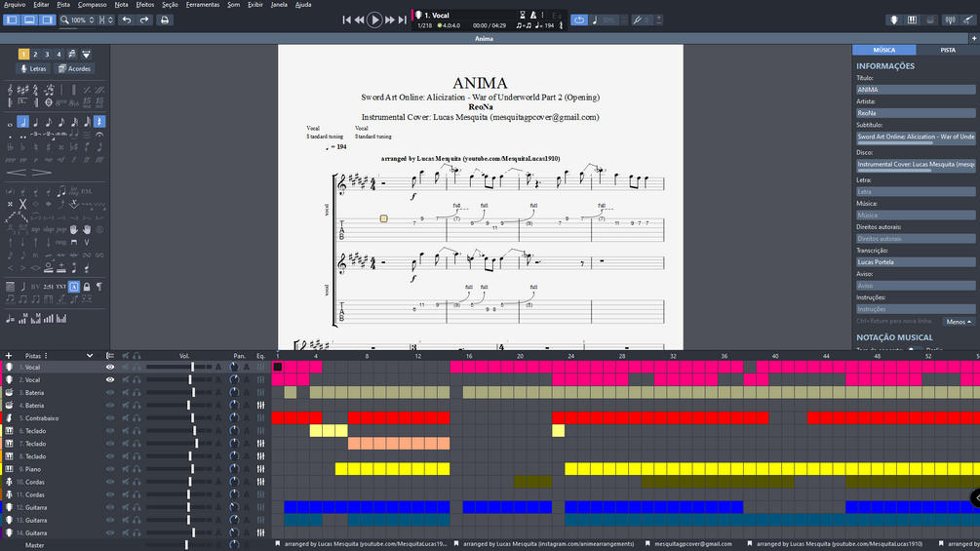This screenshot has height=551, width=980.
Task: Open the Pistas header dropdown chevron
Action: click(x=90, y=355)
